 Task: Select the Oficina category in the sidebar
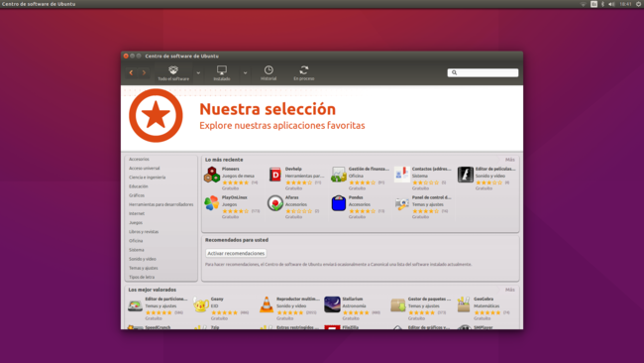[x=136, y=240]
